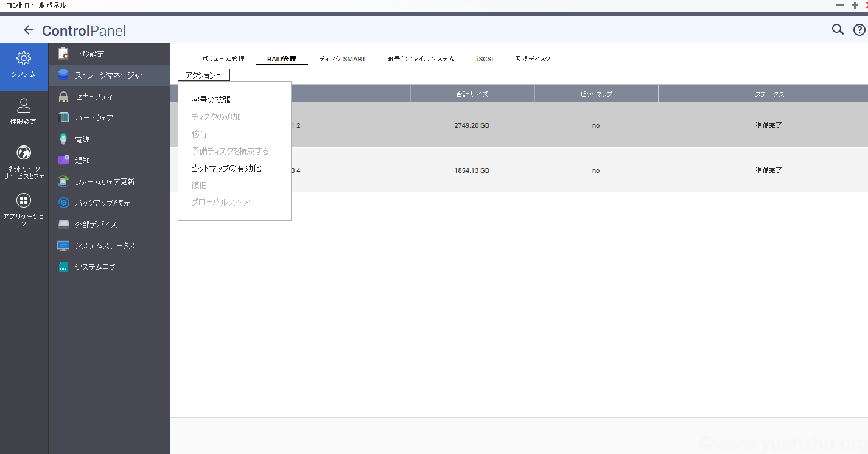Choose ビットマップの有効化 menu entry
The height and width of the screenshot is (454, 868).
[226, 168]
